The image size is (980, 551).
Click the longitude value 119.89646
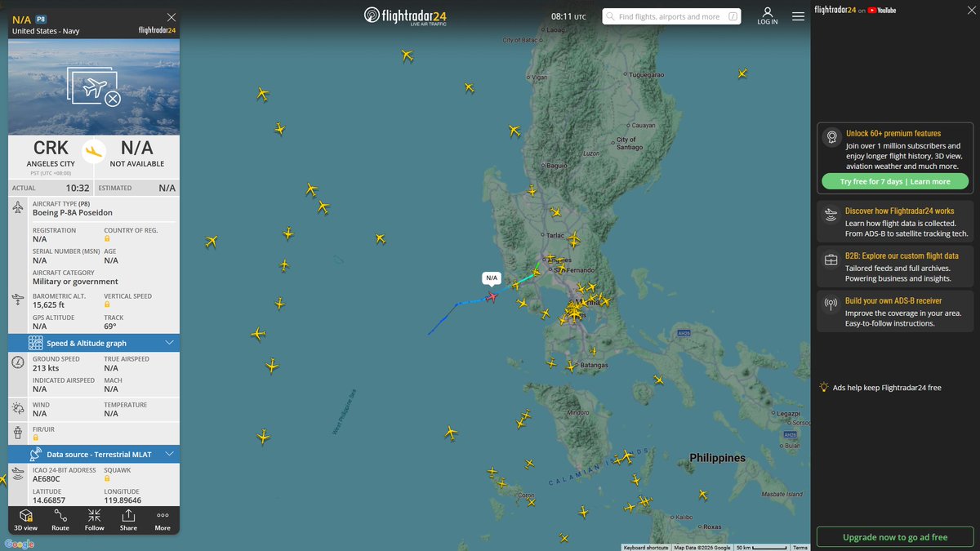(x=122, y=500)
